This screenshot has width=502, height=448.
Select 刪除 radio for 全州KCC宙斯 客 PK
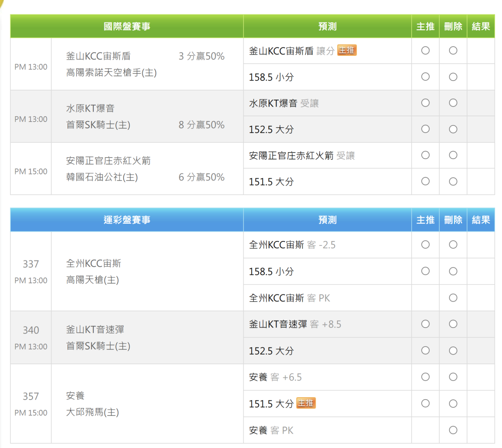click(x=453, y=298)
